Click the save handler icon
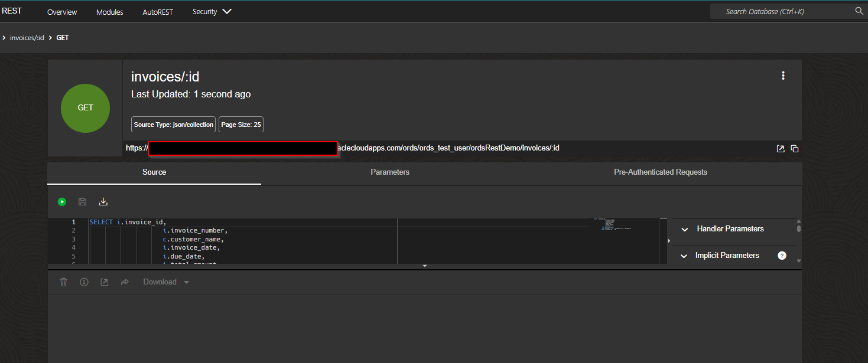Screen dimensions: 868x363 point(82,201)
